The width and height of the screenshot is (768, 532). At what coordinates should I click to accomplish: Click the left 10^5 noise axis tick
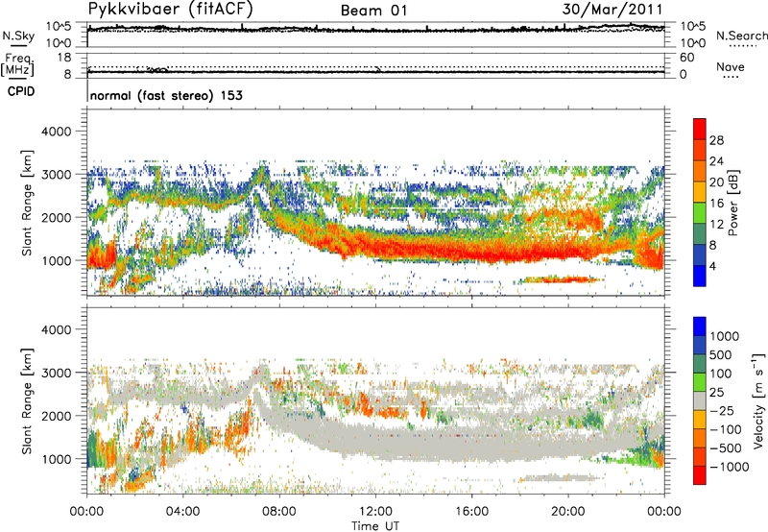pyautogui.click(x=60, y=26)
